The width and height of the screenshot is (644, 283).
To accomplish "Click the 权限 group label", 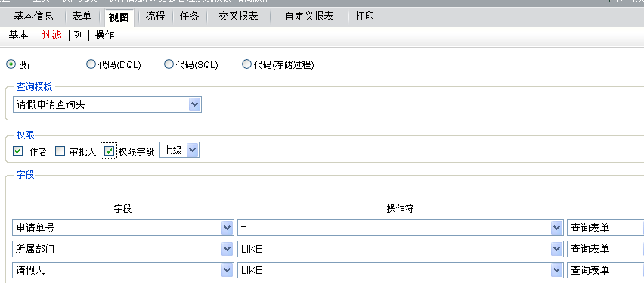I will pos(26,135).
